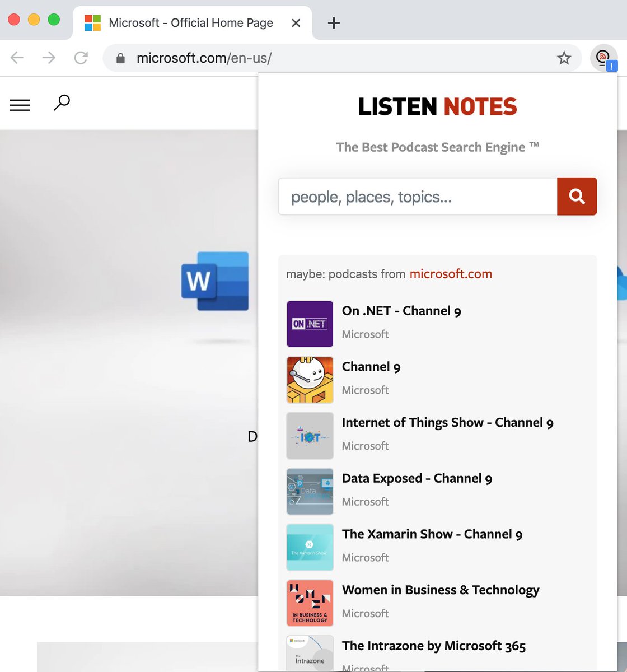This screenshot has height=672, width=627.
Task: View site info via the lock icon
Action: 120,58
